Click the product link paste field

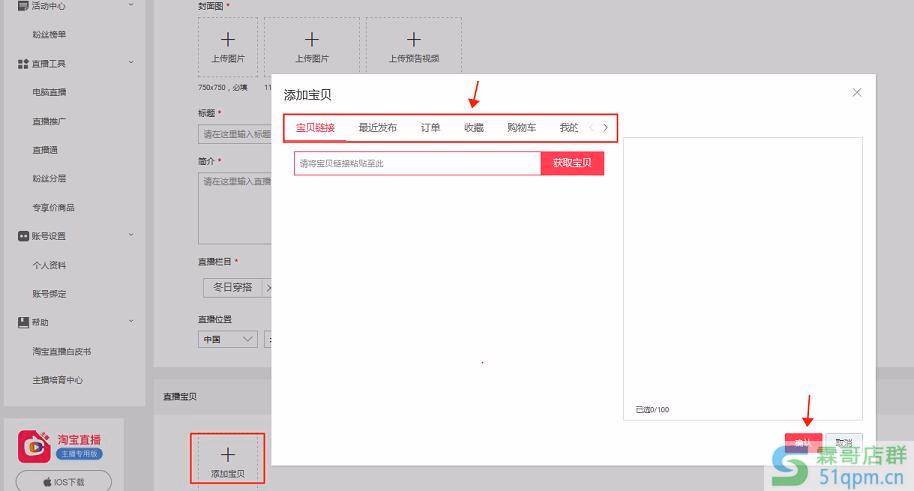click(417, 163)
